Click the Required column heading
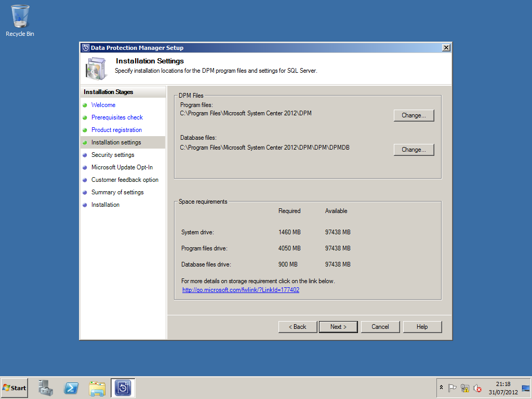The width and height of the screenshot is (532, 399). [289, 211]
